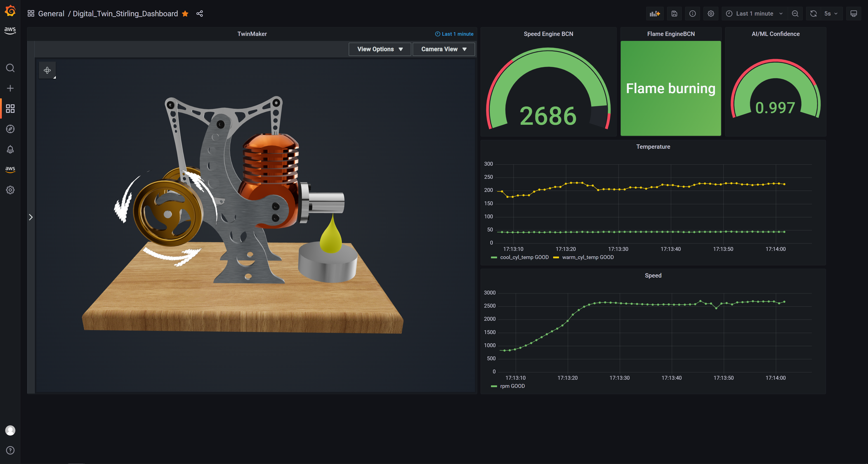Refresh the dashboard now
Screen dimensions: 868x464
814,14
